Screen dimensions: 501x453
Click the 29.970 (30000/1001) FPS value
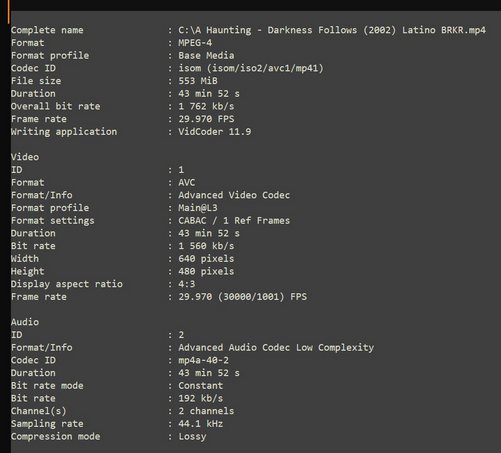(x=242, y=297)
